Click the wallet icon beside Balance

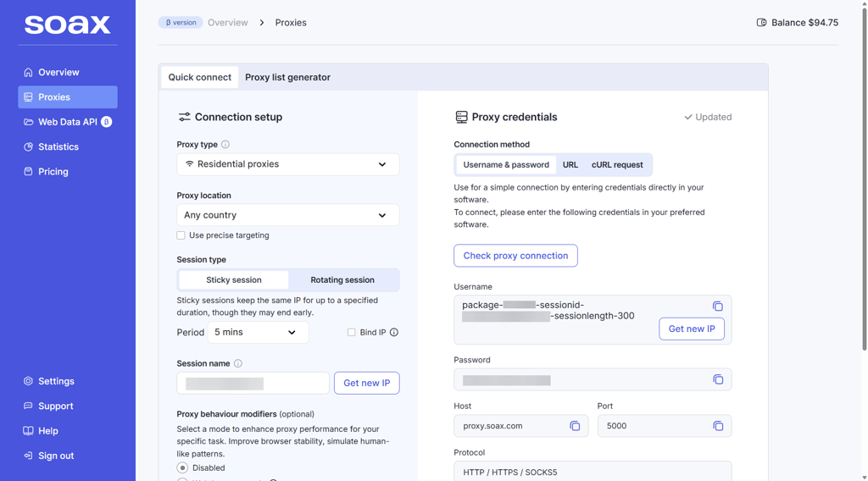click(762, 23)
